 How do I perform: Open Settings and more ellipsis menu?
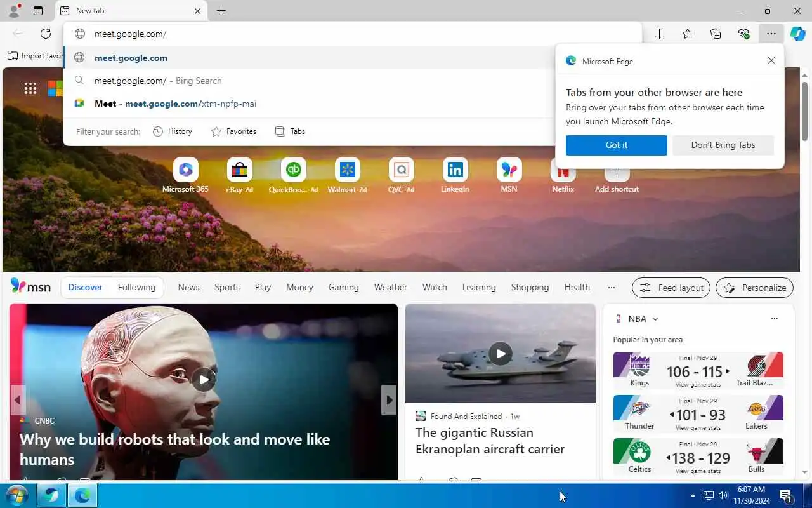click(x=771, y=34)
